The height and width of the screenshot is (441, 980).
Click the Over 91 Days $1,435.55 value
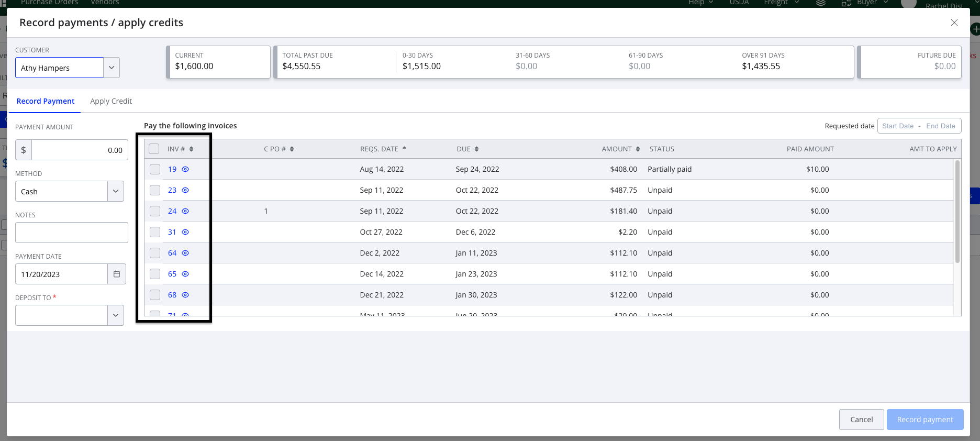coord(761,66)
